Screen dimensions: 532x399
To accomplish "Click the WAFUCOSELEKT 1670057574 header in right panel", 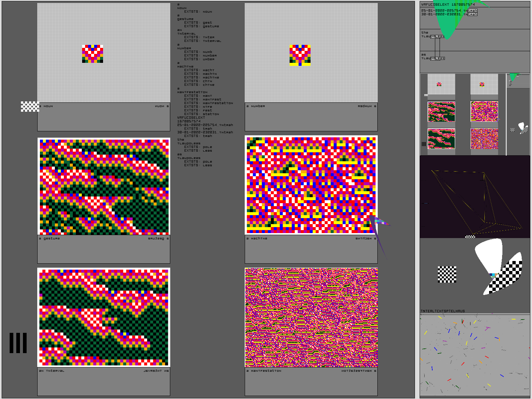I will point(448,5).
